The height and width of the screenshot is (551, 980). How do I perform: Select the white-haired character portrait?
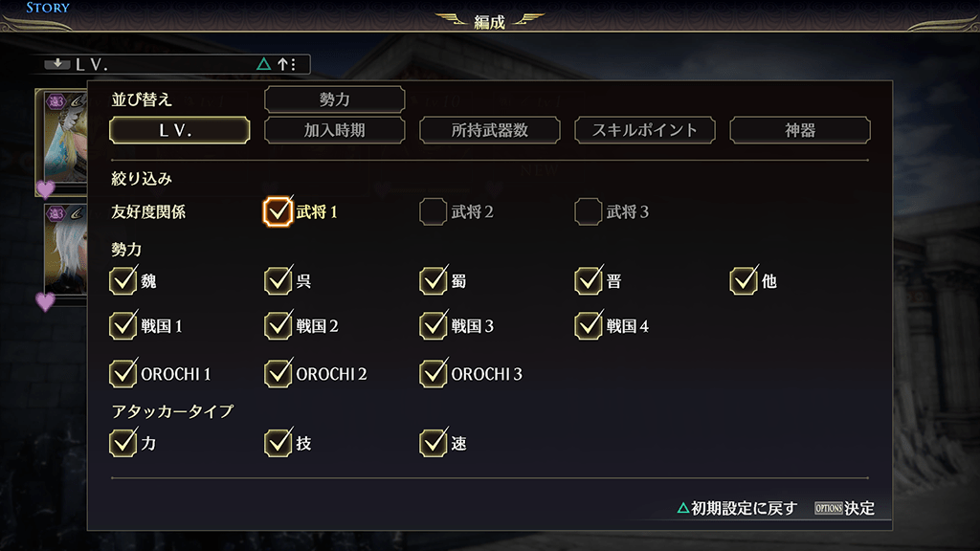pos(63,249)
